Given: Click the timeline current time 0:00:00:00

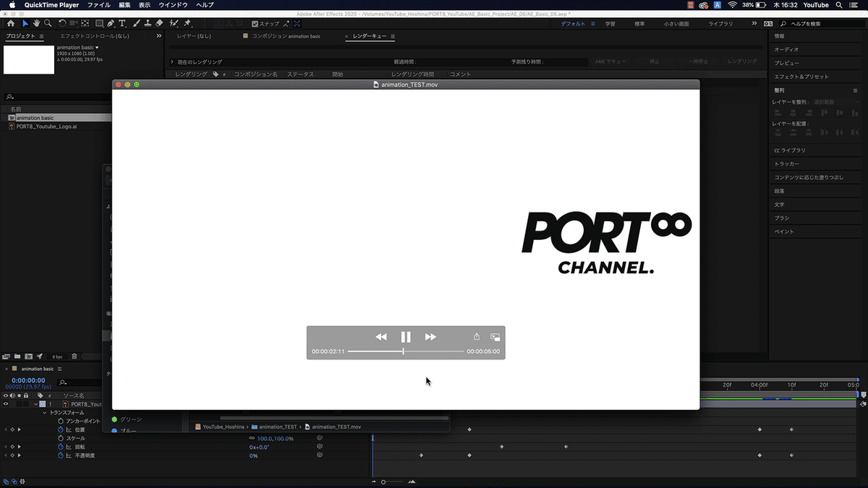Looking at the screenshot, I should [28, 380].
